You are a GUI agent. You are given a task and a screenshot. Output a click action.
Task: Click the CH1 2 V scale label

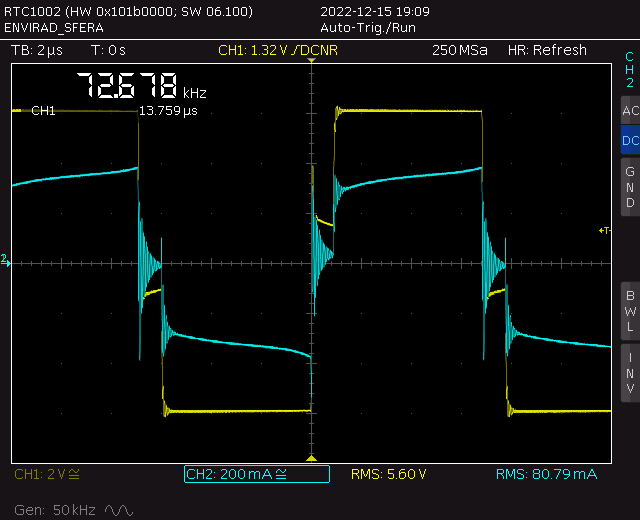[47, 474]
